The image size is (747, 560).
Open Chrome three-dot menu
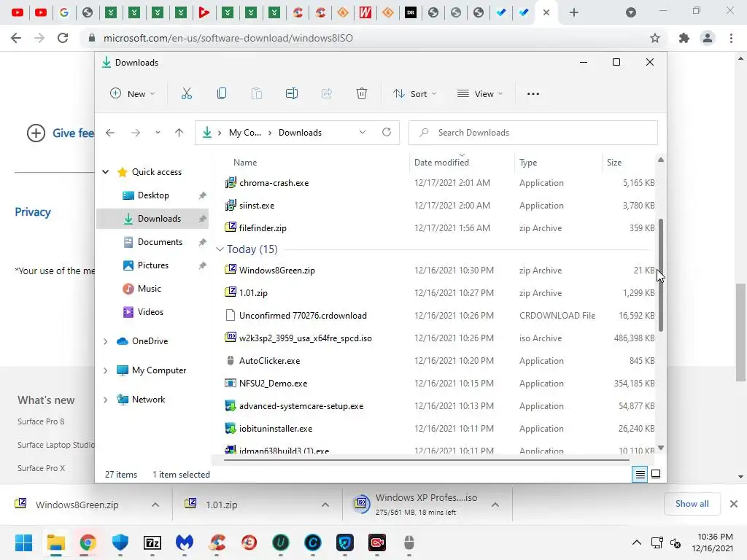(x=731, y=38)
